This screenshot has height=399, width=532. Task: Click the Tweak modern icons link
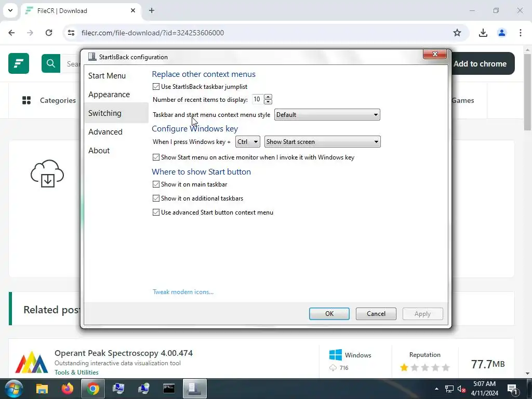tap(183, 292)
